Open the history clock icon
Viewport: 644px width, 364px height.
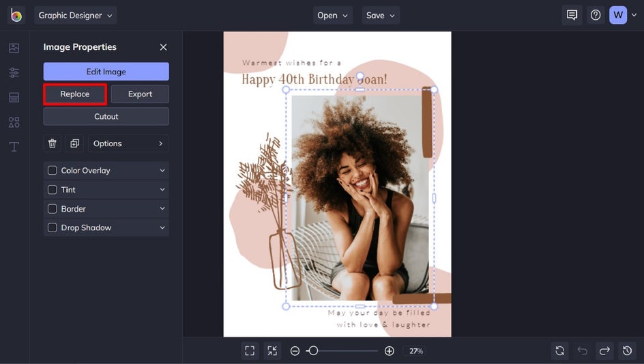(627, 350)
